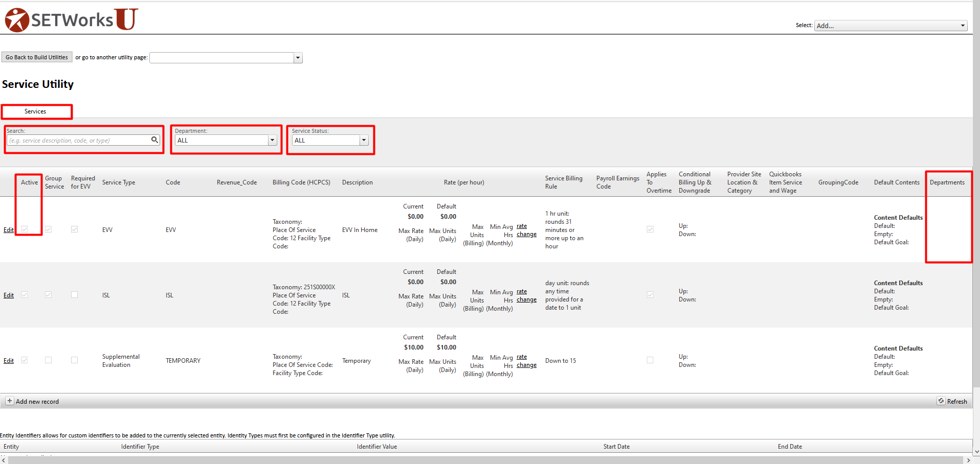The width and height of the screenshot is (980, 464).
Task: Click the Service Billing Rule column header
Action: pyautogui.click(x=564, y=182)
